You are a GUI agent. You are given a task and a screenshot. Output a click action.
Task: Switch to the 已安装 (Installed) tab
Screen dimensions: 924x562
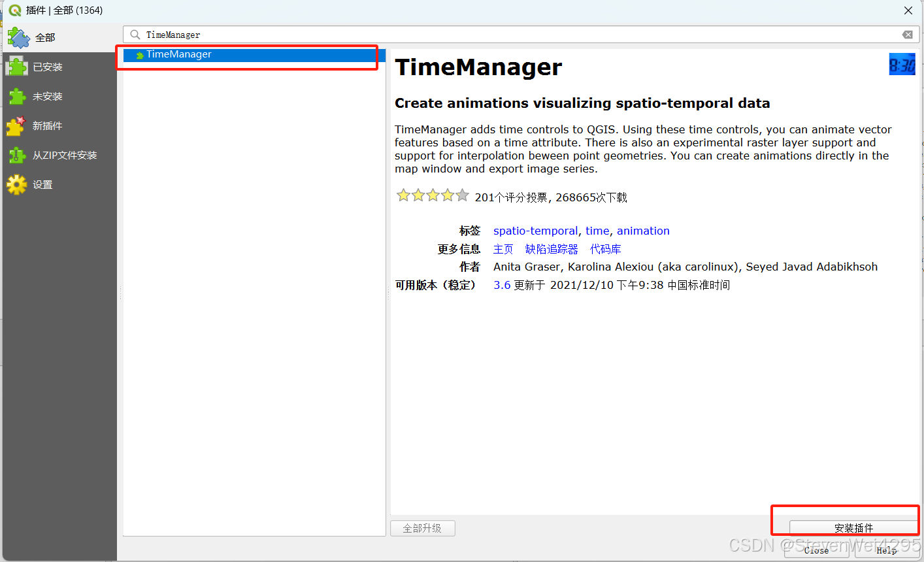pos(59,67)
